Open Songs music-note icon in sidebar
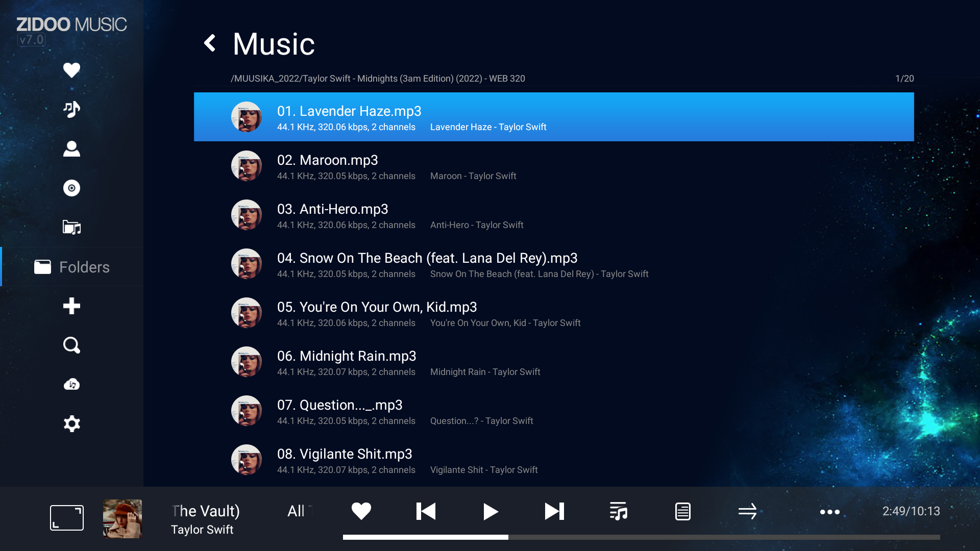The width and height of the screenshot is (980, 551). [71, 109]
